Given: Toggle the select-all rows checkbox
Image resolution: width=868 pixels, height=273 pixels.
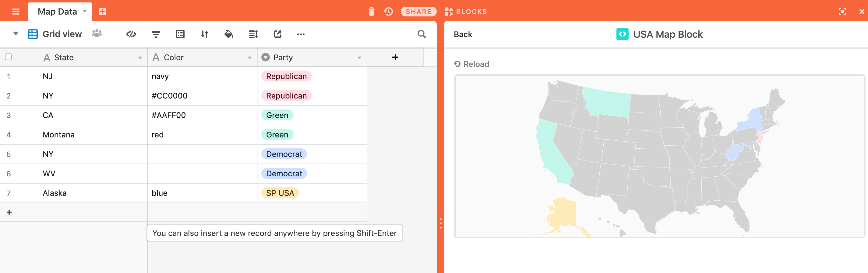Looking at the screenshot, I should pos(9,57).
